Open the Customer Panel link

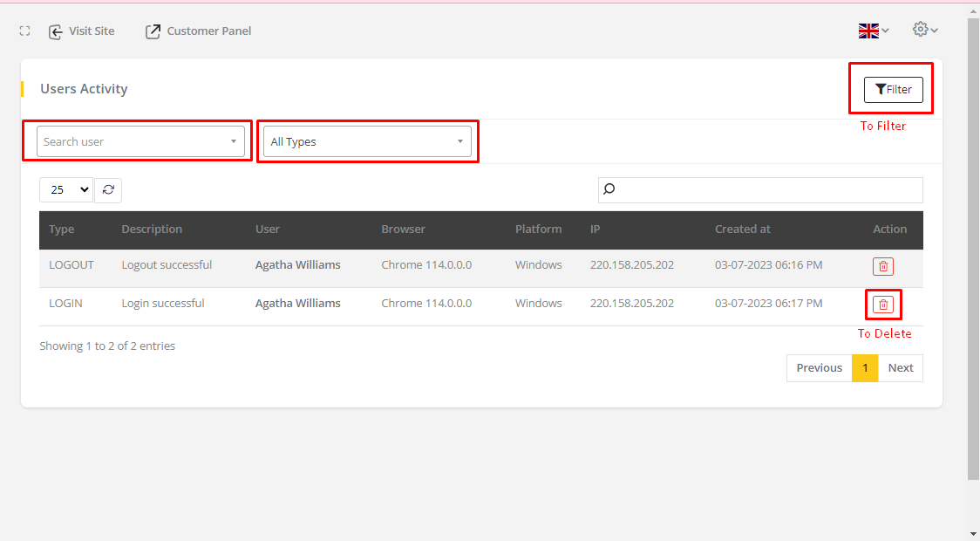click(198, 31)
